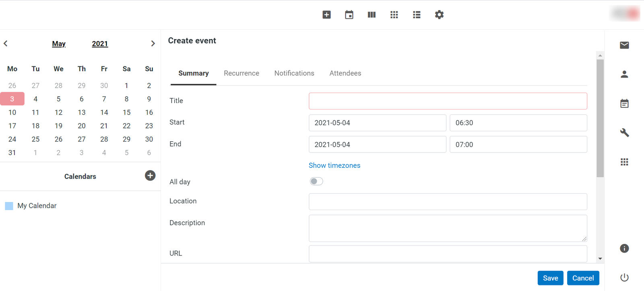Go to previous month arrow

point(6,43)
